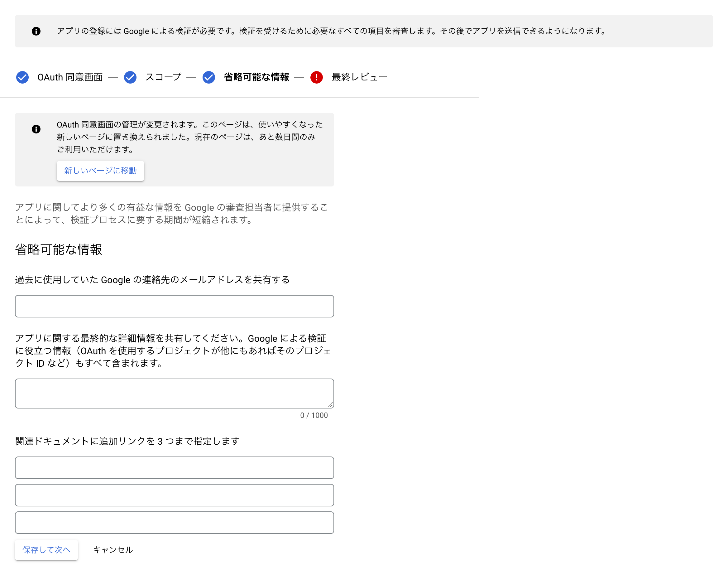The image size is (728, 575).
Task: Click the red error icon for 最終レビュー
Action: click(316, 77)
